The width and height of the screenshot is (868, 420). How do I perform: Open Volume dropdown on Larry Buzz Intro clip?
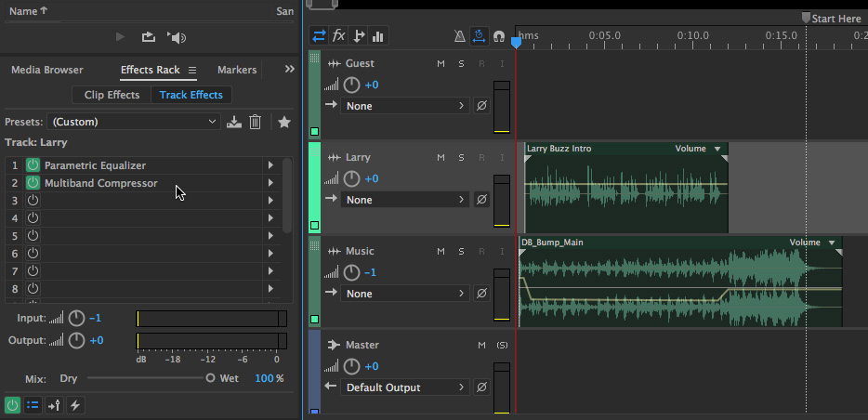click(x=698, y=149)
